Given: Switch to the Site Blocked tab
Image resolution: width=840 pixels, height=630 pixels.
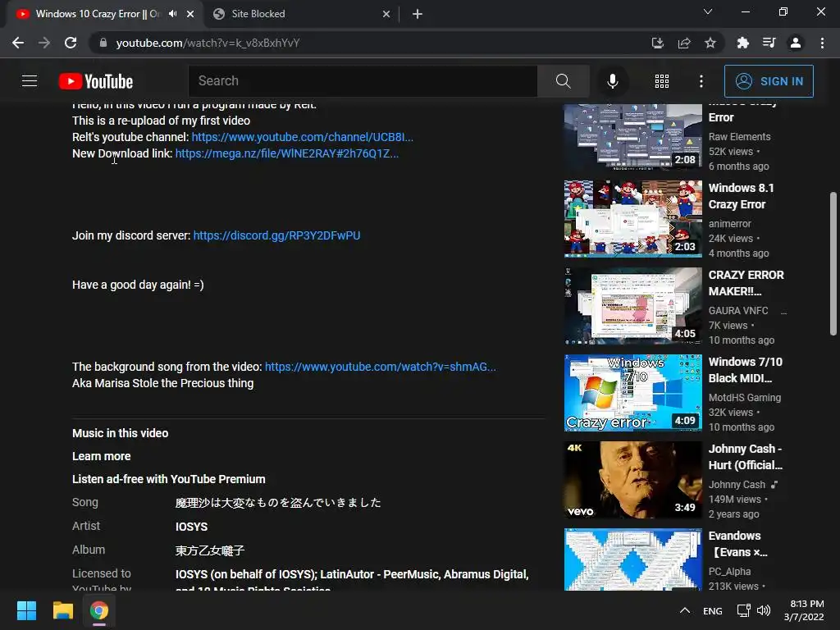Looking at the screenshot, I should click(x=300, y=14).
